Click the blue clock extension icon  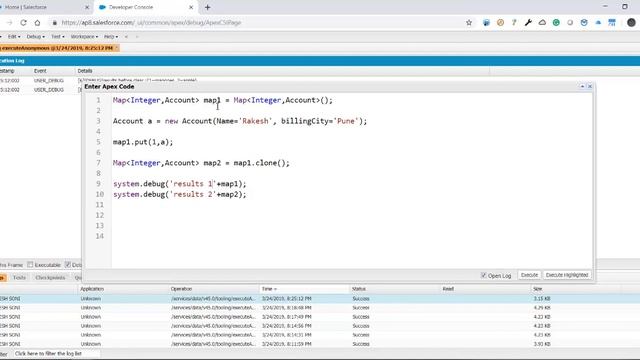pyautogui.click(x=584, y=23)
